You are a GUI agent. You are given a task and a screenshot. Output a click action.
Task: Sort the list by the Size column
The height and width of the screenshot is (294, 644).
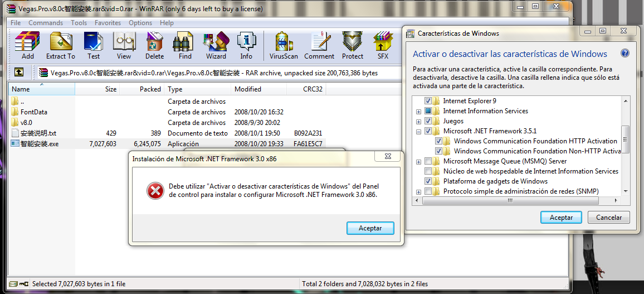(x=97, y=89)
